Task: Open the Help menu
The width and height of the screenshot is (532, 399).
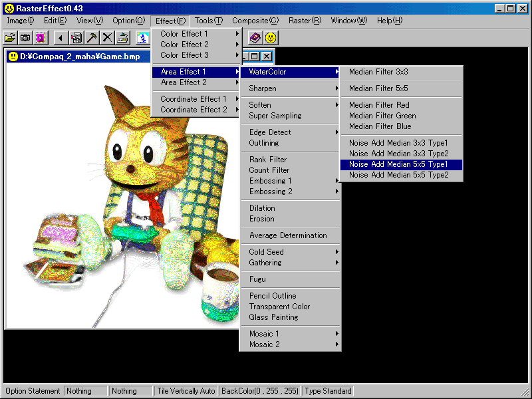Action: [390, 21]
